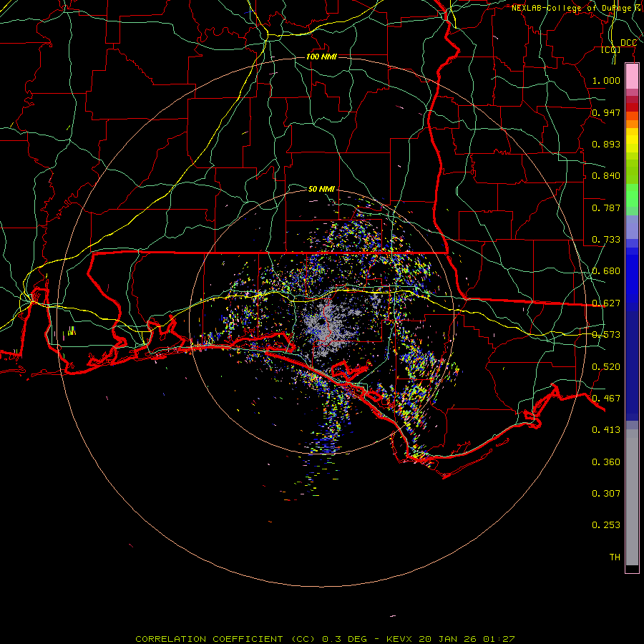
Task: Click the 0.360 legend value
Action: click(x=606, y=462)
